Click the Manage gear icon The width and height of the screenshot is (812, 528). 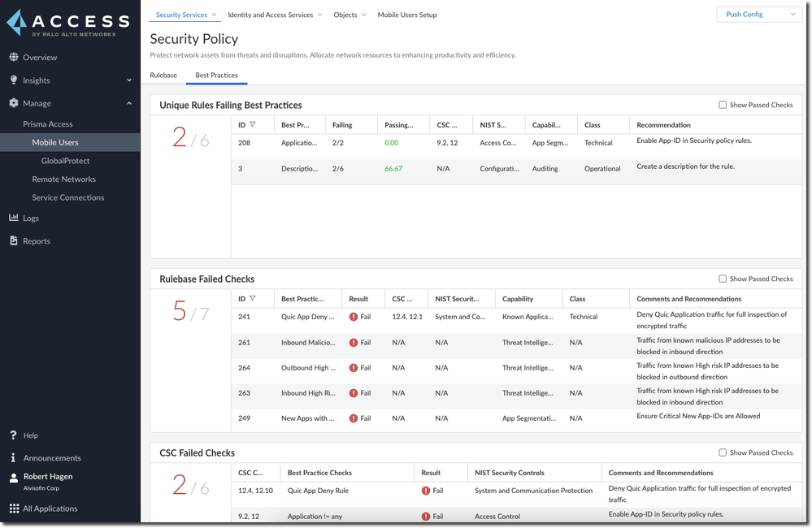click(x=14, y=103)
